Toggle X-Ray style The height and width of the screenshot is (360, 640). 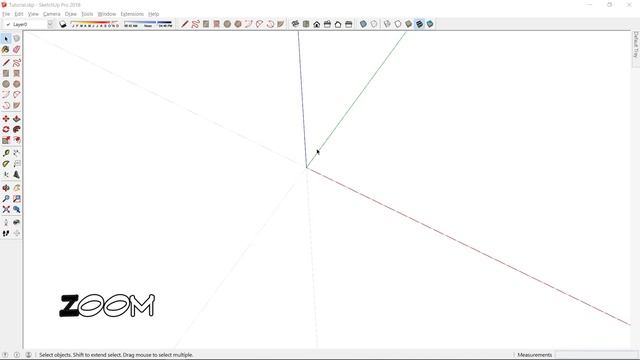point(363,24)
